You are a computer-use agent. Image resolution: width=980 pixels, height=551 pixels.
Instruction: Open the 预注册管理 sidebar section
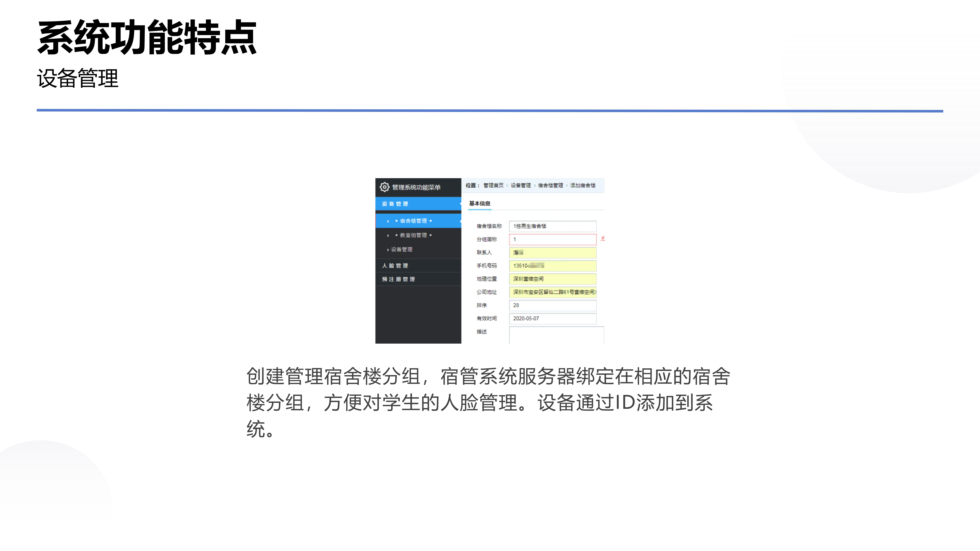pyautogui.click(x=418, y=279)
